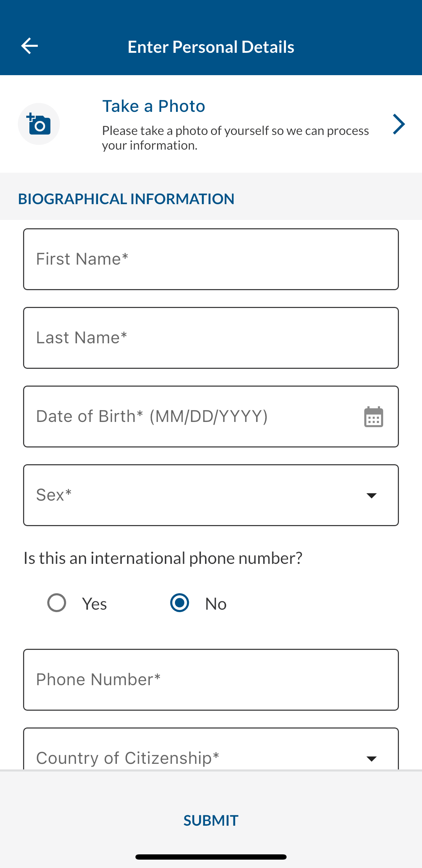Submit the personal details form
This screenshot has width=422, height=868.
211,820
